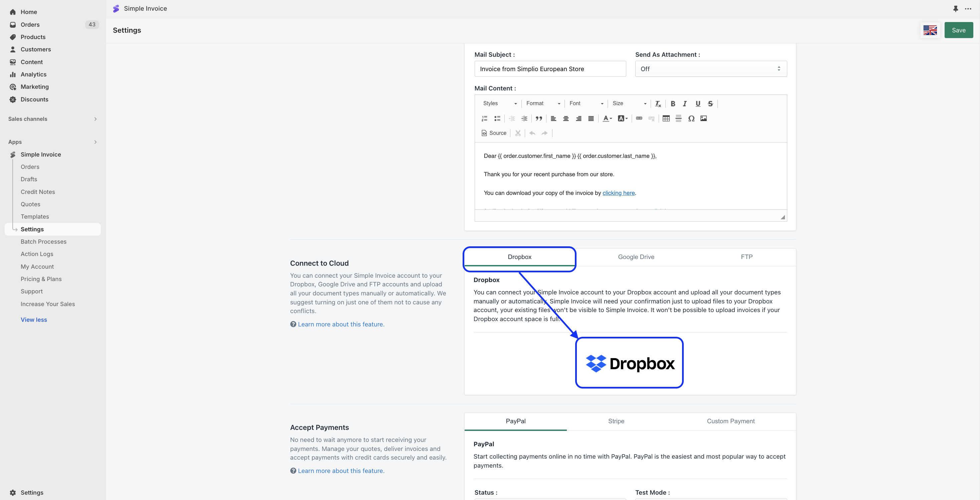Screen dimensions: 980x500
Task: Center align the mail text
Action: [566, 118]
